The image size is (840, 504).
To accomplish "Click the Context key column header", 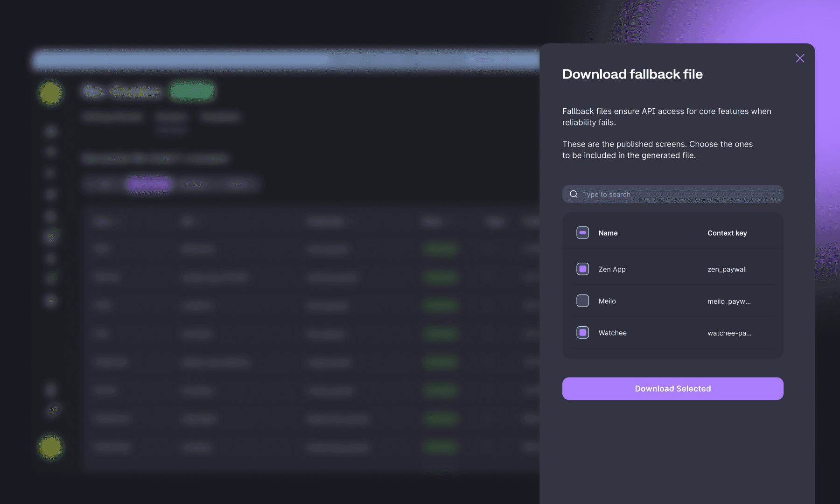I will (727, 232).
